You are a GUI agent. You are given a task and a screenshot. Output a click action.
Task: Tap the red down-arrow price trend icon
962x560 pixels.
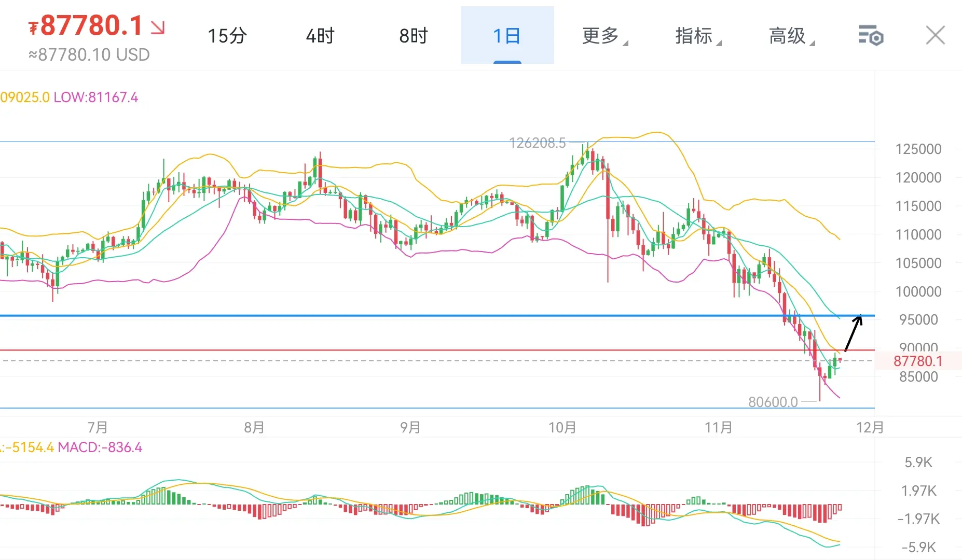(158, 27)
